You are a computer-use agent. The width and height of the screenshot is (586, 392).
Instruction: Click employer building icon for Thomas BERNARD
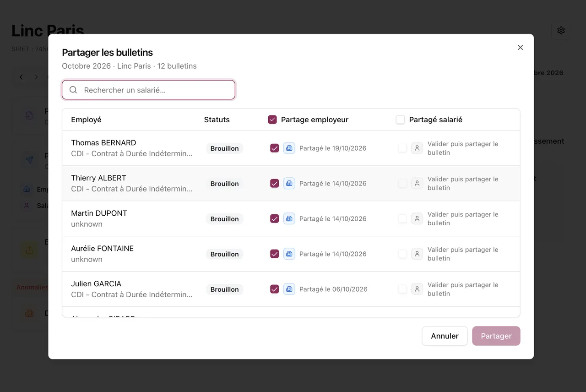click(289, 148)
